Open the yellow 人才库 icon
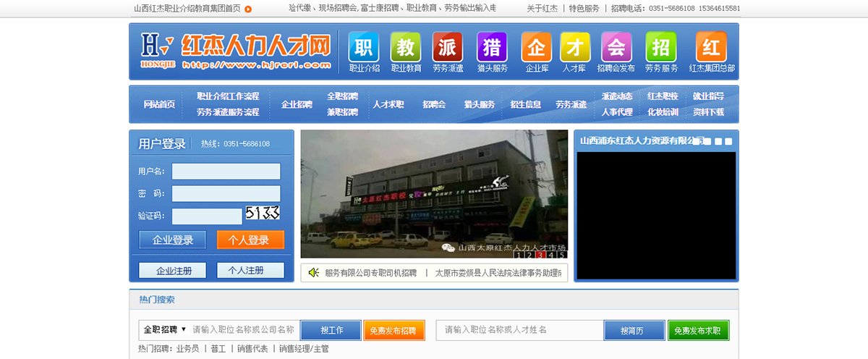 pyautogui.click(x=574, y=48)
